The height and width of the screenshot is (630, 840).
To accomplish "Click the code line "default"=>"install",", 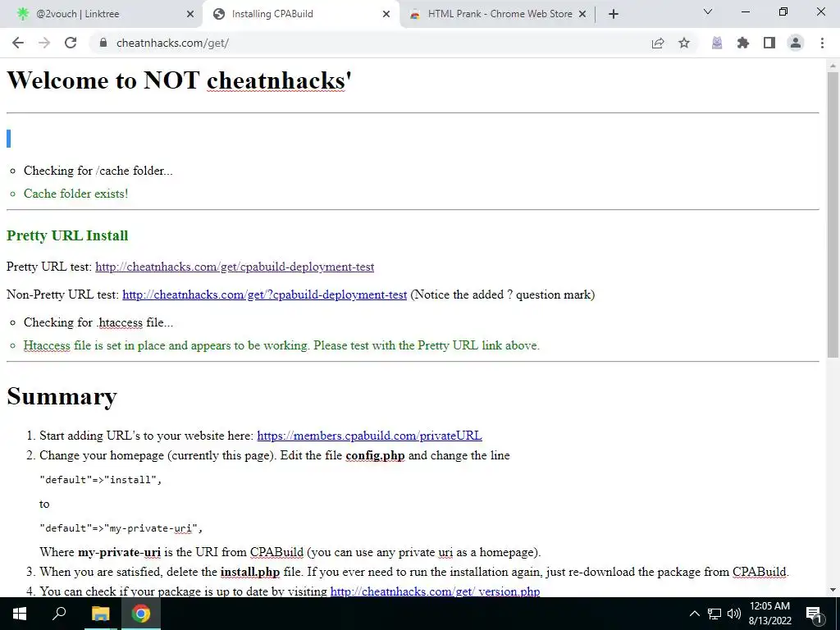I will coord(101,479).
